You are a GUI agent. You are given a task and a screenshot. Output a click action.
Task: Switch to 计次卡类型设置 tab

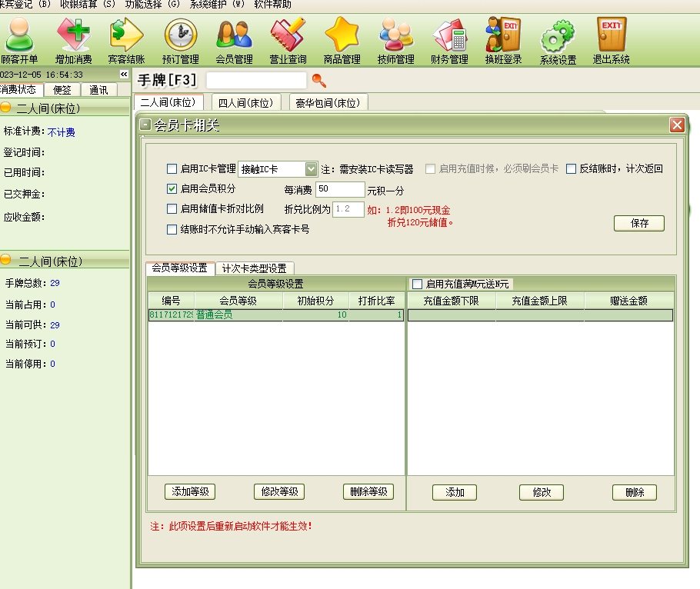pos(254,268)
